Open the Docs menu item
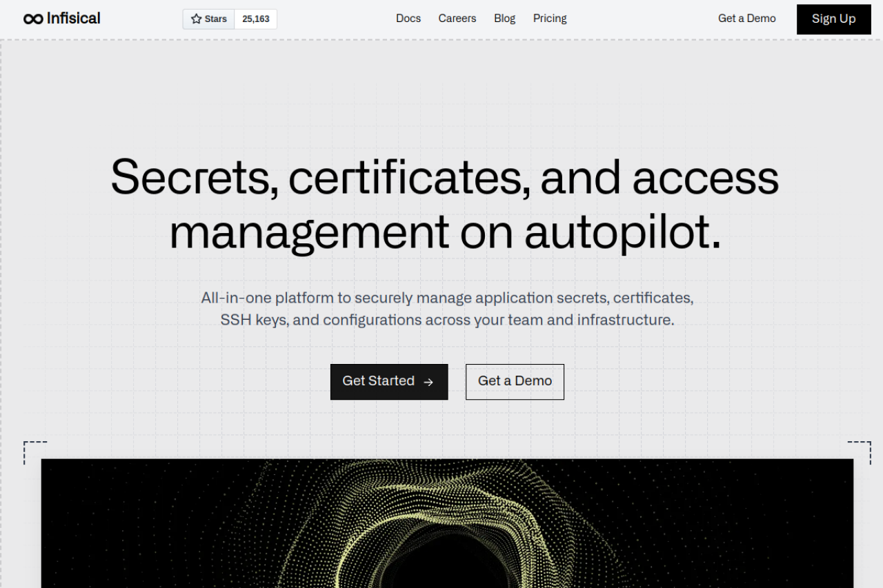Viewport: 883px width, 588px height. click(408, 19)
